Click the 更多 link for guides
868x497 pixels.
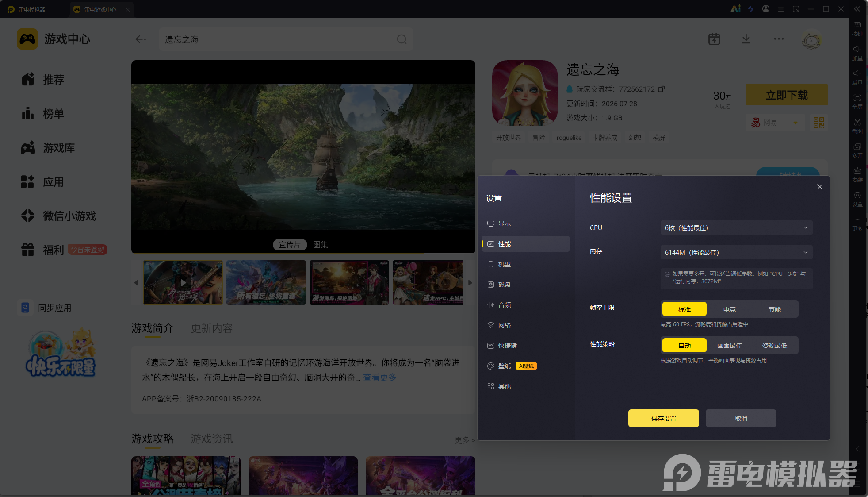click(x=465, y=440)
